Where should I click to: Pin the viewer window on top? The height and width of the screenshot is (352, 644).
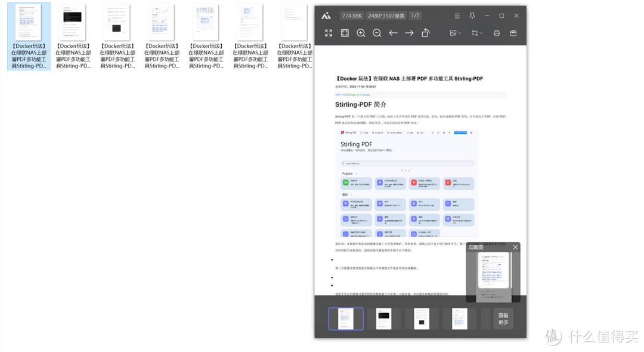[472, 16]
